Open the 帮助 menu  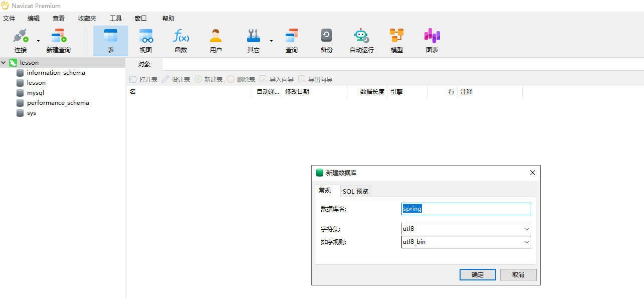(168, 19)
